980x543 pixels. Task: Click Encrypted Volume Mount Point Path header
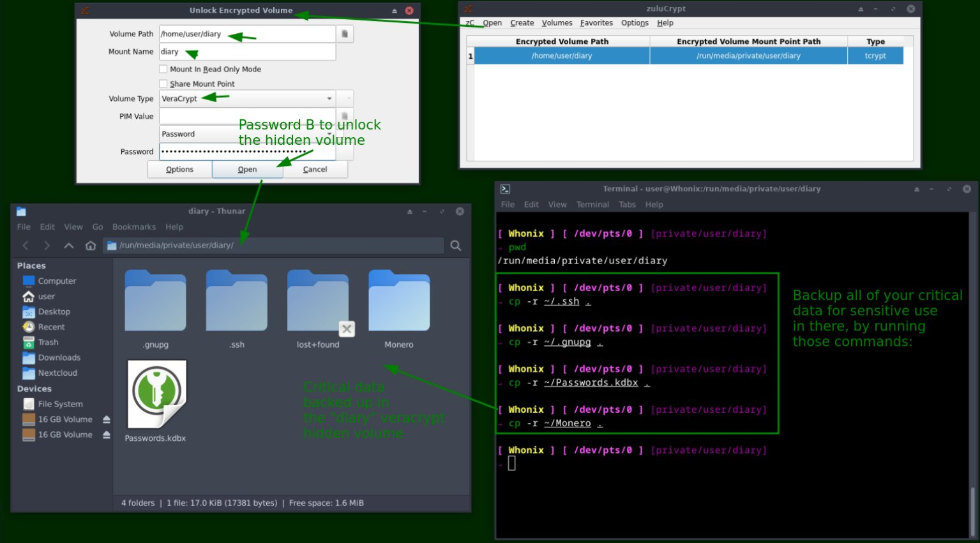point(749,41)
